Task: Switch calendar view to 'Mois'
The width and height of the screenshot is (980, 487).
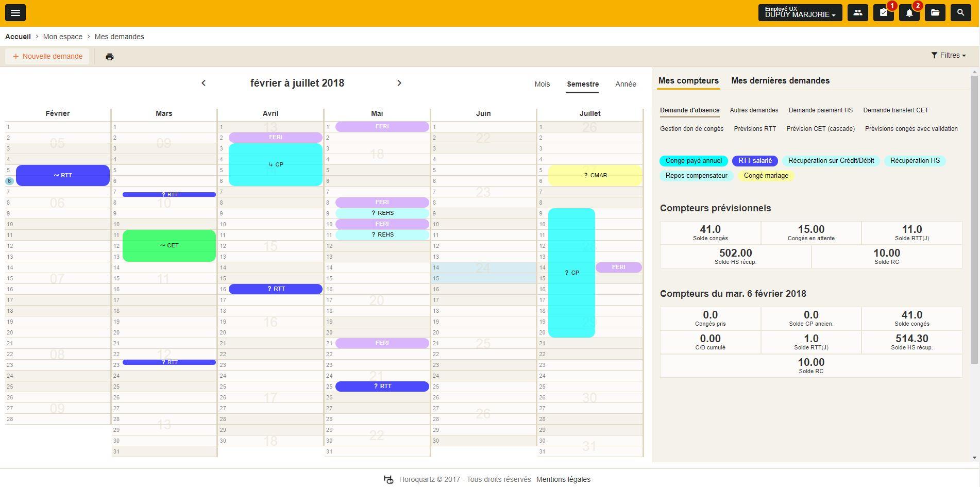Action: (542, 84)
